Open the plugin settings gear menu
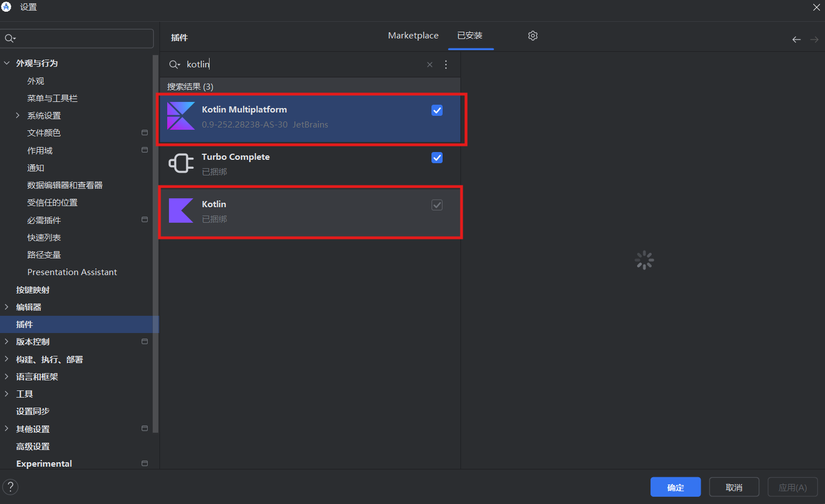Screen dimensions: 825x504 [x=533, y=36]
